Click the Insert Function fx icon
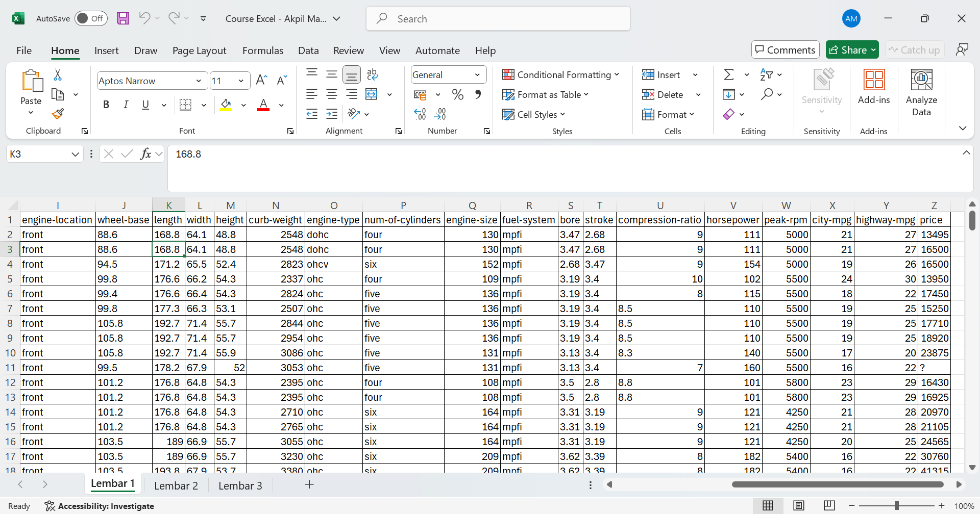Viewport: 980px width, 514px height. click(x=146, y=153)
